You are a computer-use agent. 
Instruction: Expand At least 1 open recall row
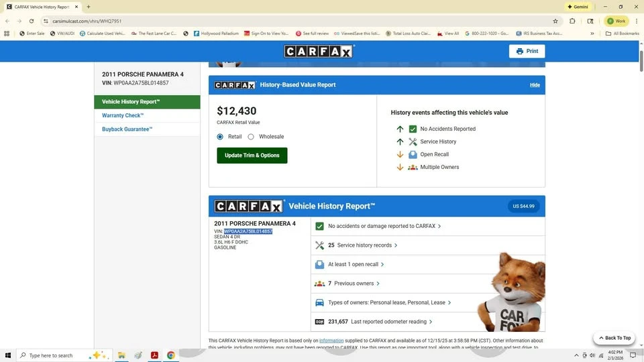point(428,264)
